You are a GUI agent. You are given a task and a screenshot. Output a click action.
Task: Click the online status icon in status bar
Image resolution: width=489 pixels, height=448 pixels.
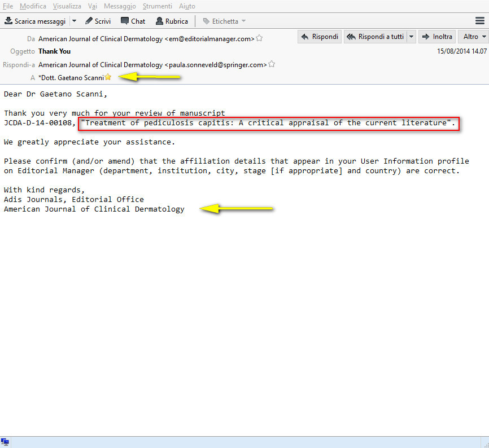coord(5,442)
